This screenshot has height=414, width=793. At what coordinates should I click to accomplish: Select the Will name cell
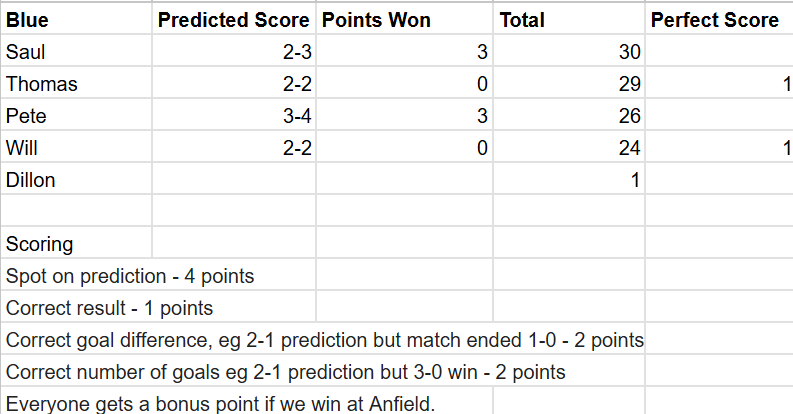(x=76, y=148)
